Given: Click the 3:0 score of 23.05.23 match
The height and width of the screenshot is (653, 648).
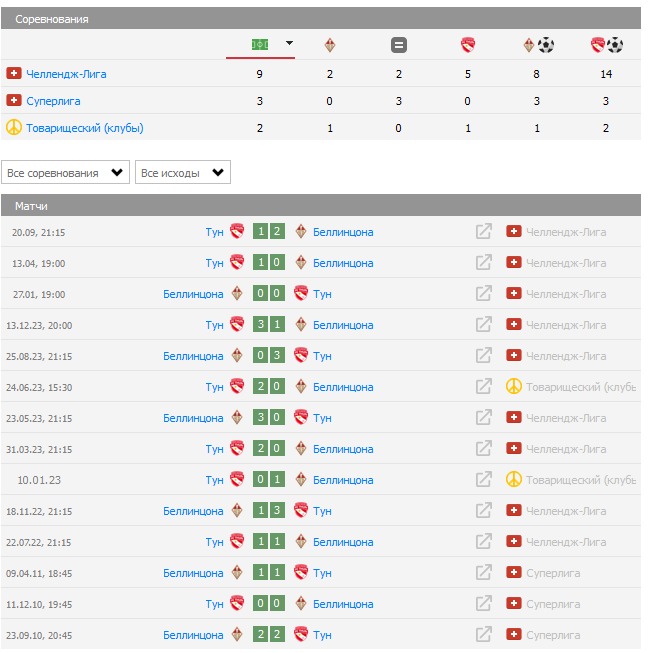Looking at the screenshot, I should (268, 418).
